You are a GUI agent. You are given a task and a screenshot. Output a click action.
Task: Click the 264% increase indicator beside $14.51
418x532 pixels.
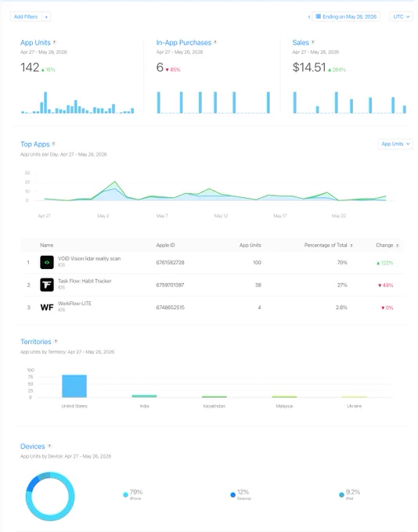click(337, 70)
